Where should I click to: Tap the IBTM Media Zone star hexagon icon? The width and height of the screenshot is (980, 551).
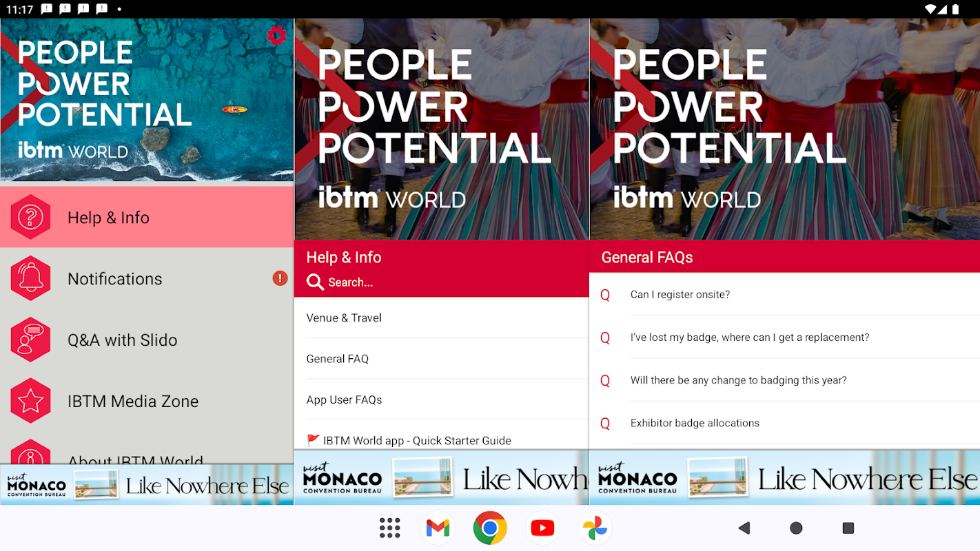coord(30,401)
